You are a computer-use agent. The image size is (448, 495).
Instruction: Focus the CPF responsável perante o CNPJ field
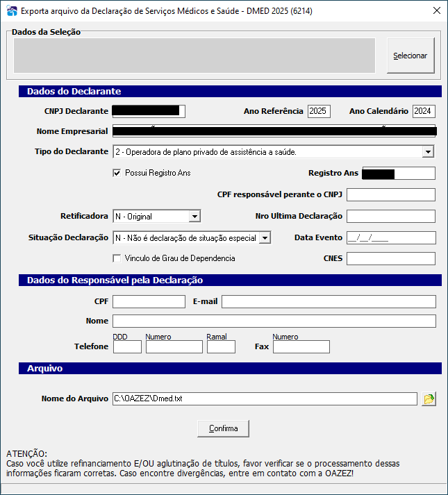tap(391, 195)
